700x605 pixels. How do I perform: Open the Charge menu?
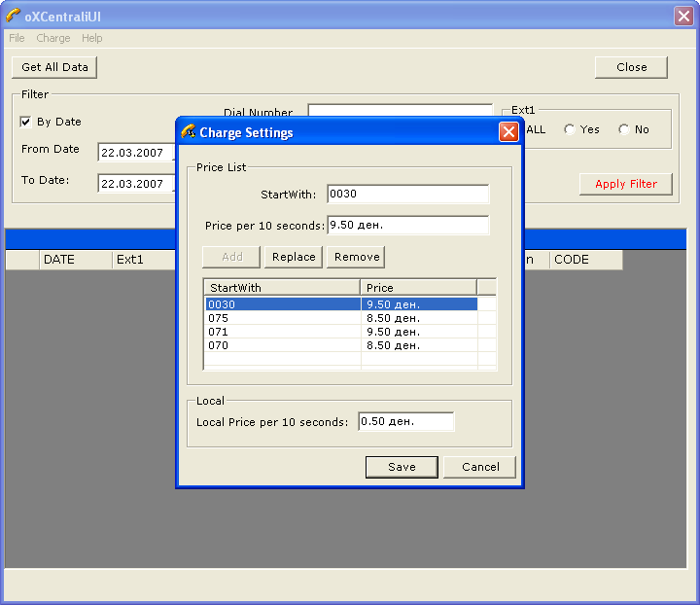[53, 38]
